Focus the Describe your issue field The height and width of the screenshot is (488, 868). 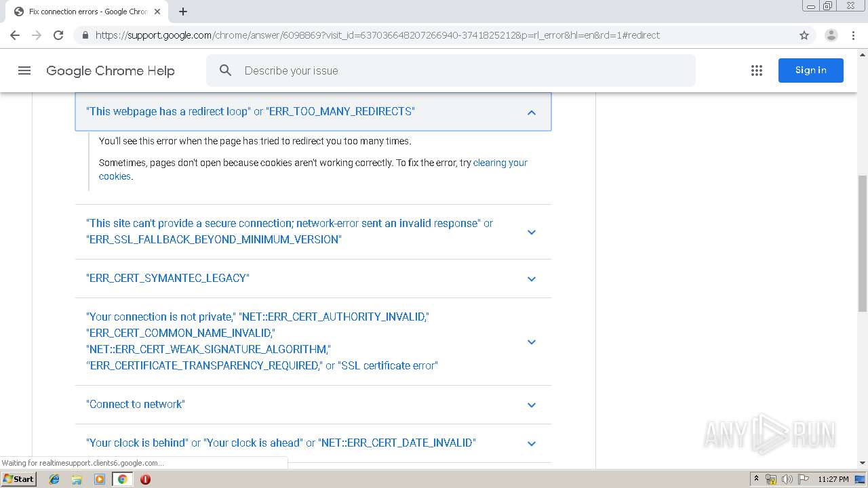[451, 70]
